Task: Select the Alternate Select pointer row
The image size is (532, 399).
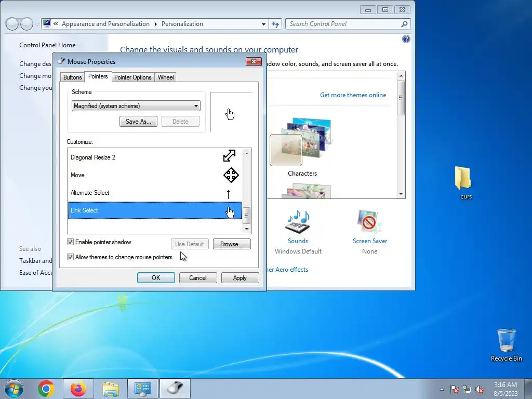Action: click(x=155, y=193)
